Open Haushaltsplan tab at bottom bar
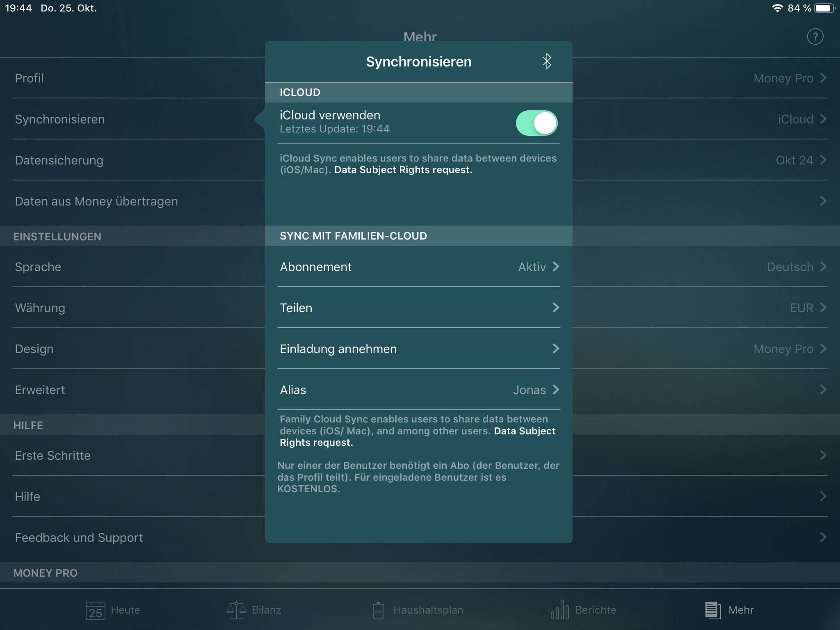 pos(419,609)
